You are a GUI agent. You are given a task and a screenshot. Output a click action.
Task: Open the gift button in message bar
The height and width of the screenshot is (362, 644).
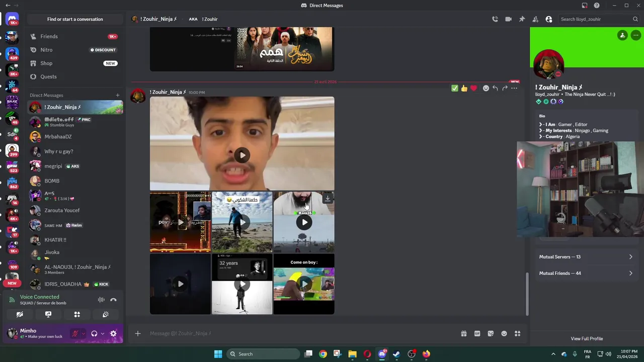pos(463,333)
